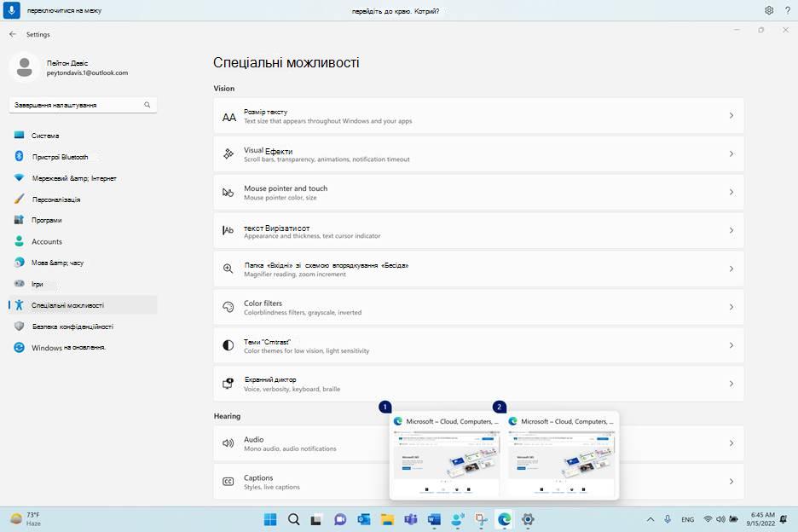Click the paintbrush Персоналізація icon
The width and height of the screenshot is (798, 532).
pyautogui.click(x=19, y=199)
